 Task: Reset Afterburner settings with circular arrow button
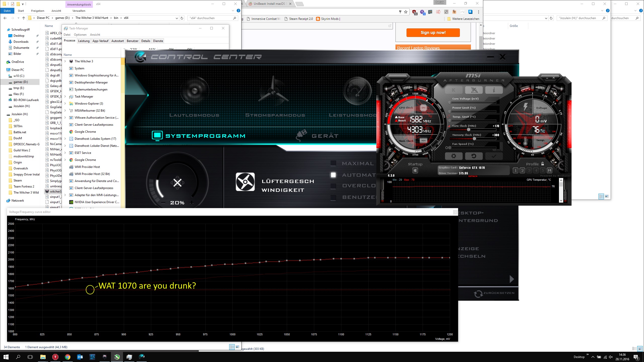click(474, 156)
